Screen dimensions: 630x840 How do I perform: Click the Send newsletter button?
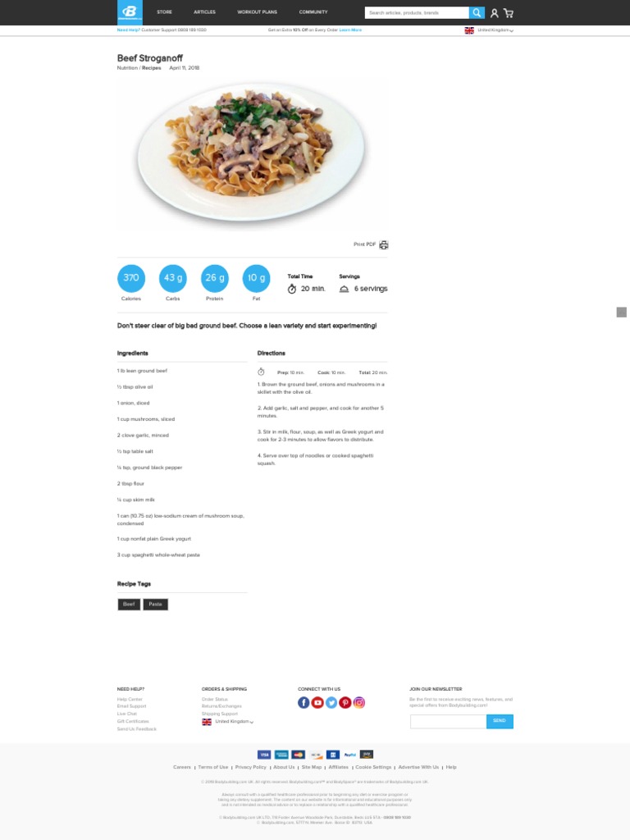coord(500,721)
